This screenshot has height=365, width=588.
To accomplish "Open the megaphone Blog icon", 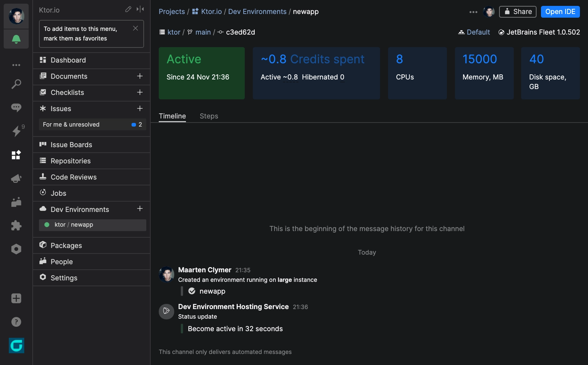I will 16,178.
